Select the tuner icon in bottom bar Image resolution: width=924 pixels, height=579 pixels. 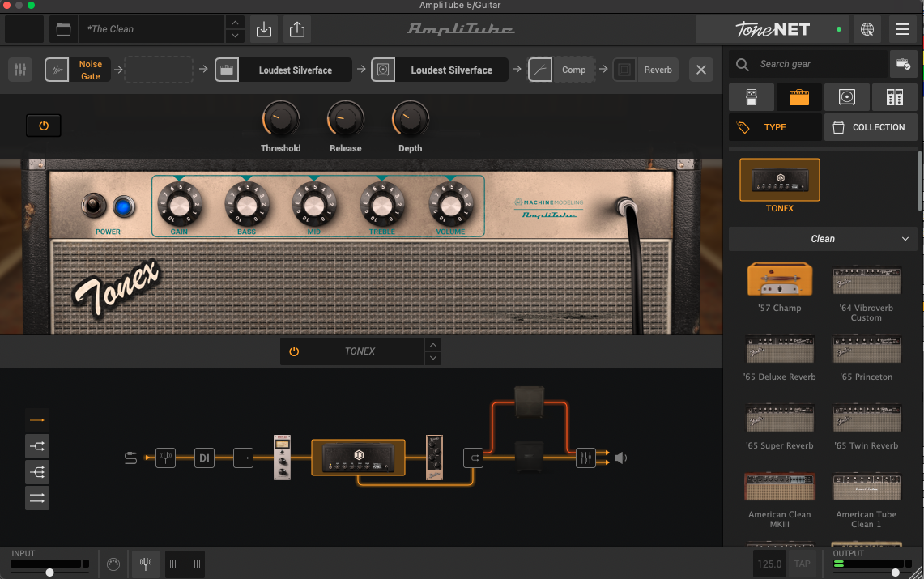click(146, 564)
